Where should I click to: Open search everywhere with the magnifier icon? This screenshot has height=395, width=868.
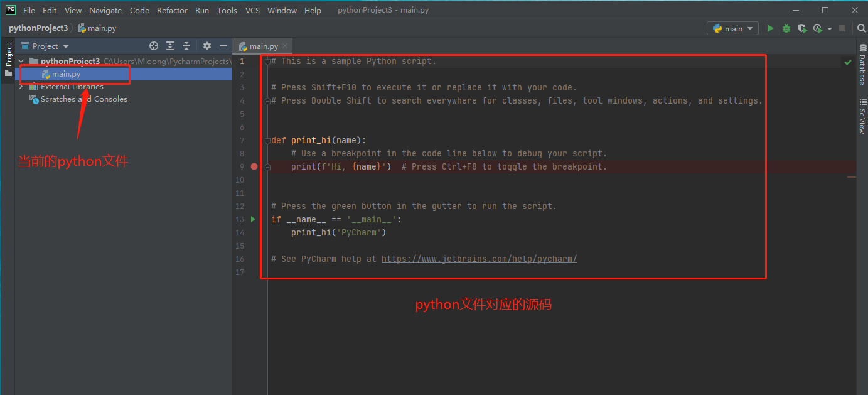tap(860, 28)
